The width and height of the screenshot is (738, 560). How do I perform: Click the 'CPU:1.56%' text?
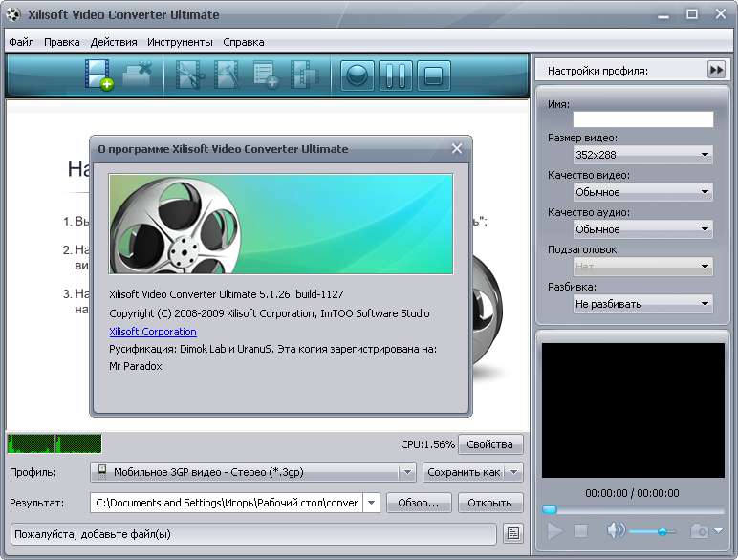(427, 444)
